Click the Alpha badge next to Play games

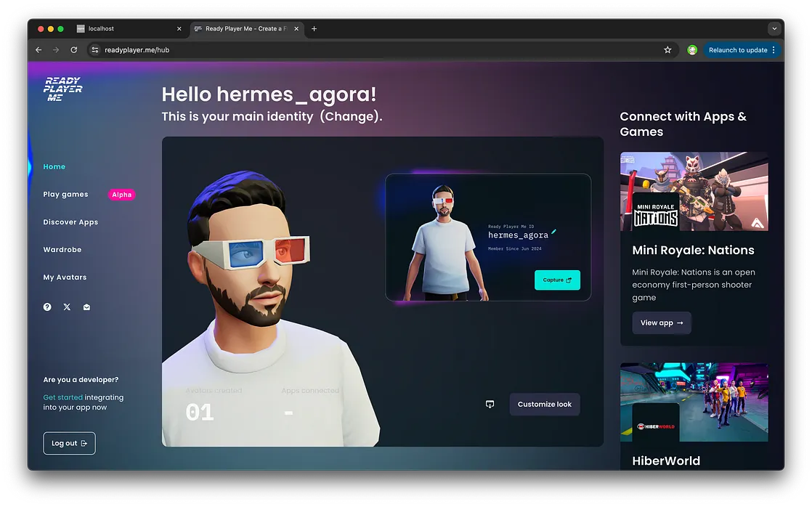coord(122,195)
